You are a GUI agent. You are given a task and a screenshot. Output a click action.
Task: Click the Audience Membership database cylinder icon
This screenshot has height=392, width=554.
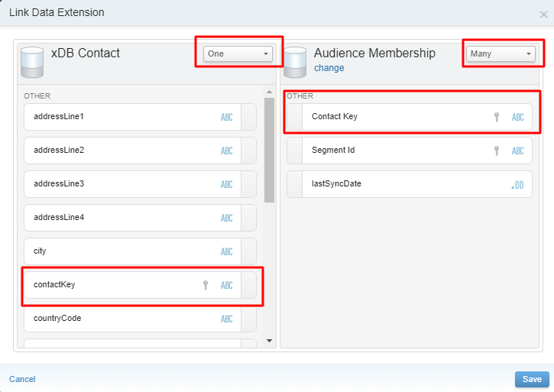point(295,62)
